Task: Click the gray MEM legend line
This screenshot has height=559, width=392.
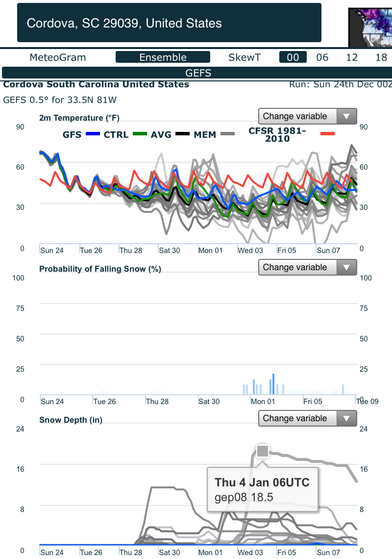Action: pyautogui.click(x=228, y=134)
